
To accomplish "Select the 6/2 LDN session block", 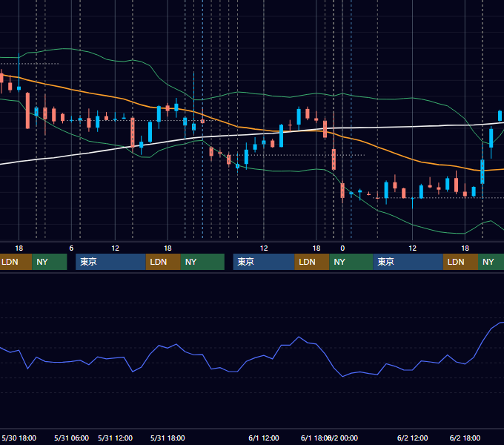I will [x=460, y=262].
